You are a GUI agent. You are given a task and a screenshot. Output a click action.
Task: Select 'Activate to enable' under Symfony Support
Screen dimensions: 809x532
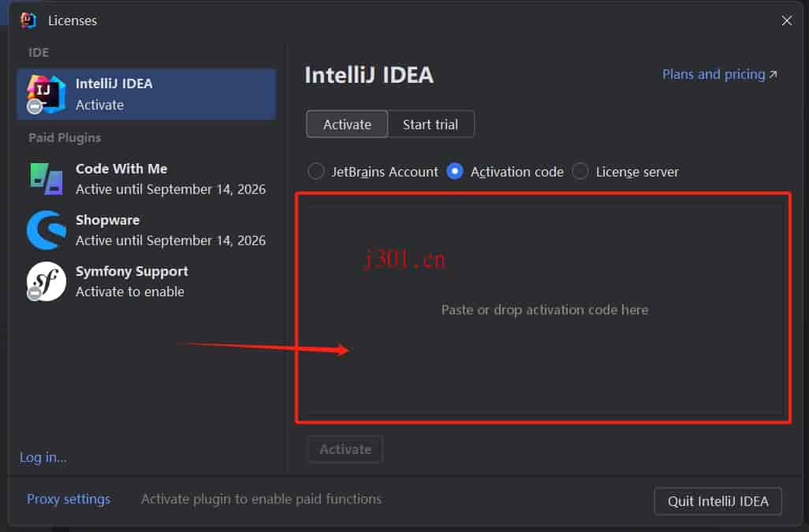pyautogui.click(x=130, y=292)
